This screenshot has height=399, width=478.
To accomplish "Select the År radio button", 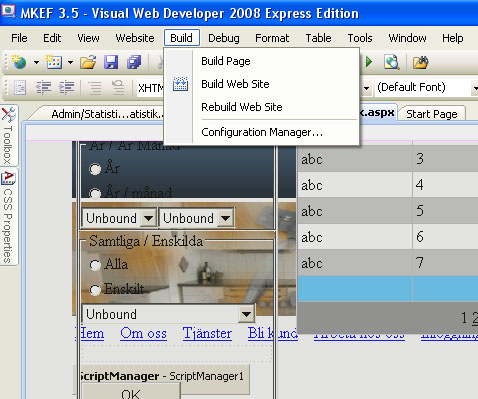I will [x=95, y=169].
